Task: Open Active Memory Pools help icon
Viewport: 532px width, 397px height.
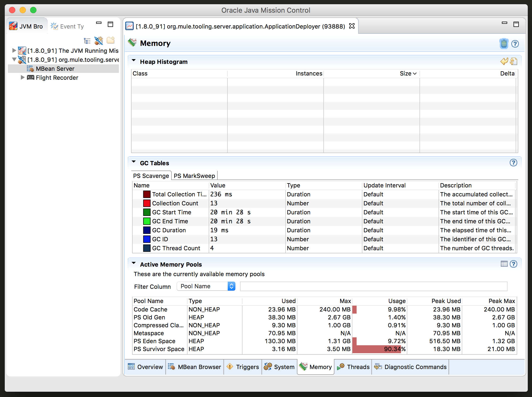Action: pyautogui.click(x=514, y=264)
